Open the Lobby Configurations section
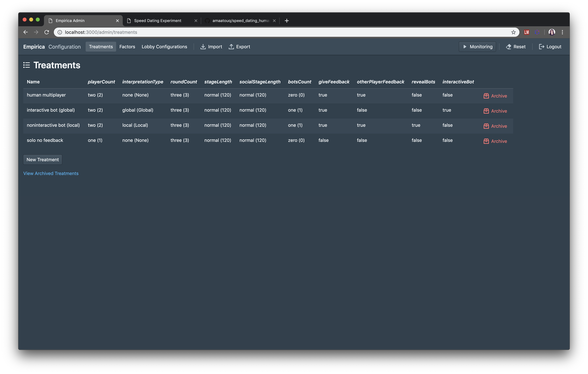This screenshot has width=588, height=374. [x=164, y=47]
